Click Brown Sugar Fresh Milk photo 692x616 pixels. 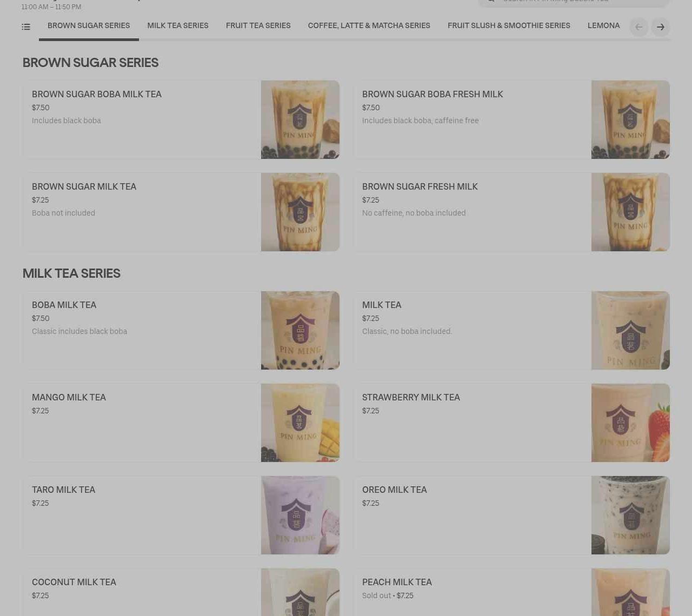coord(630,212)
